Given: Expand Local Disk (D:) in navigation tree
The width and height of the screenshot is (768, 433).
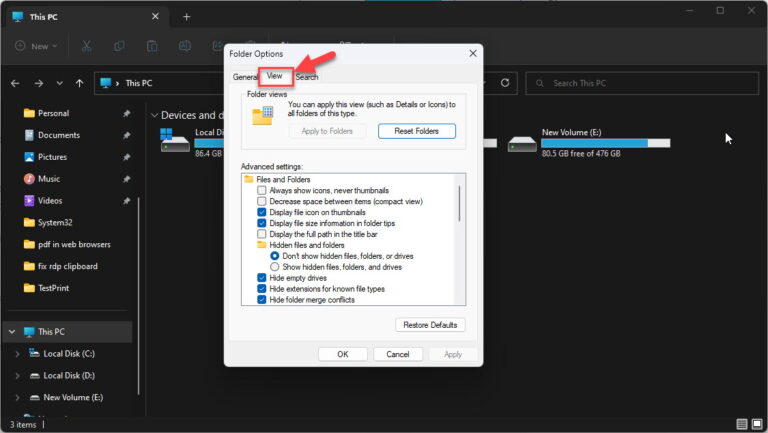Looking at the screenshot, I should 16,375.
